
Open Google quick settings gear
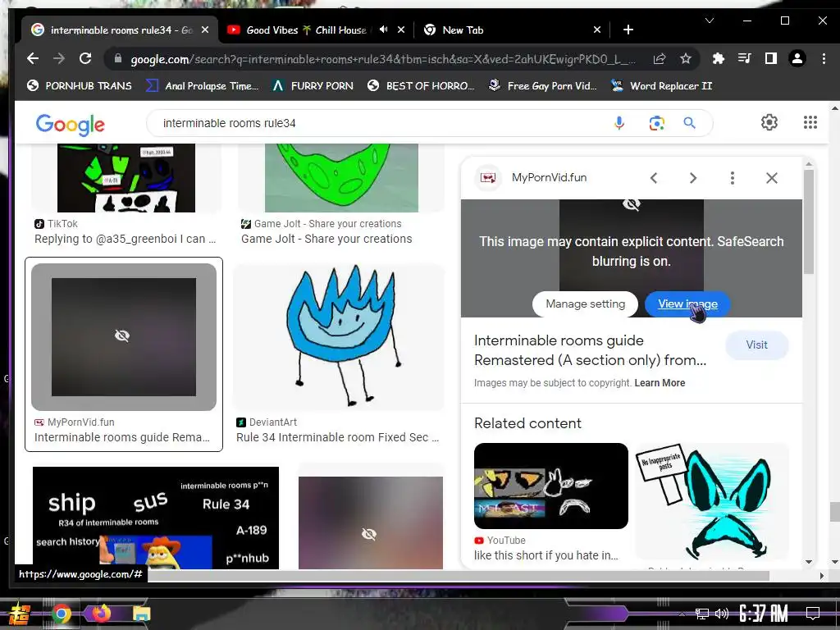pos(769,122)
